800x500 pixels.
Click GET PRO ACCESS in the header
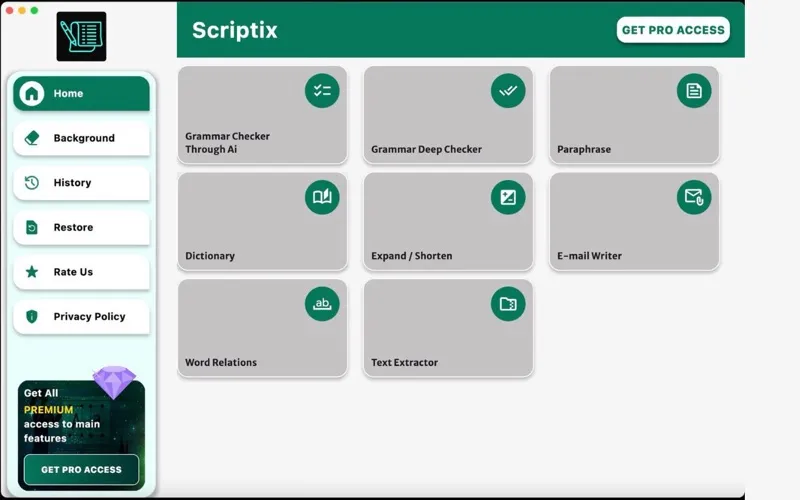tap(673, 30)
